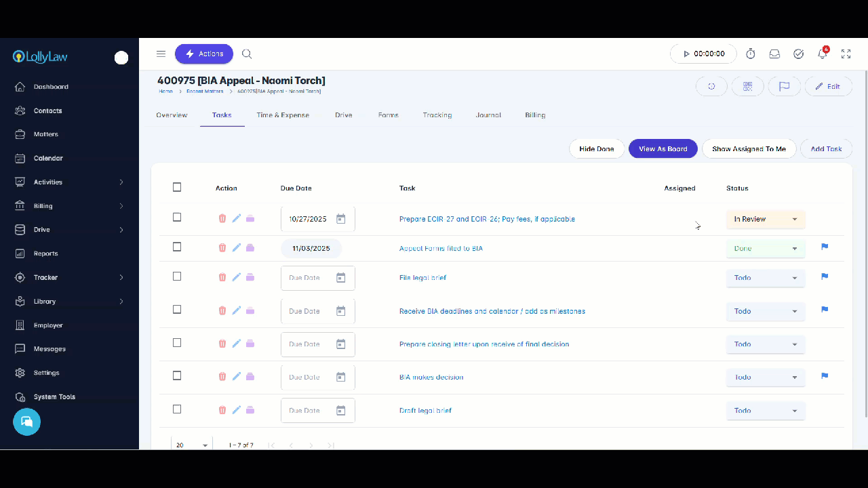Click the flag on 'BIA makes decision' row
868x488 pixels.
(825, 376)
